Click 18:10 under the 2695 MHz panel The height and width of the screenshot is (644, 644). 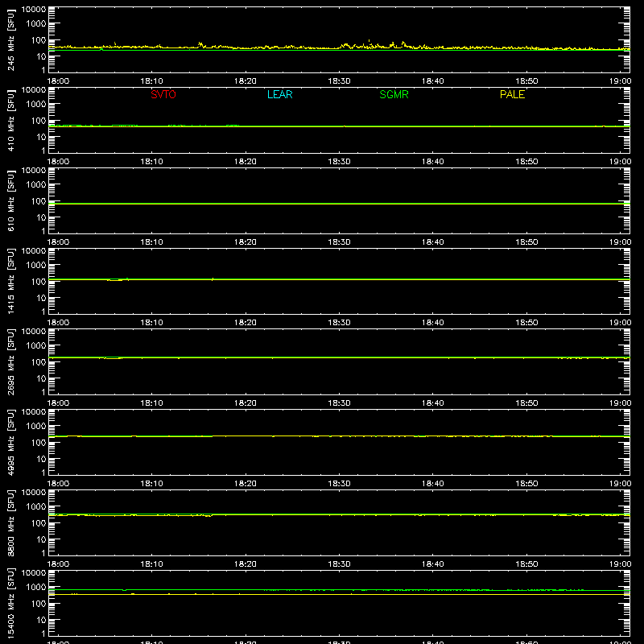point(151,403)
